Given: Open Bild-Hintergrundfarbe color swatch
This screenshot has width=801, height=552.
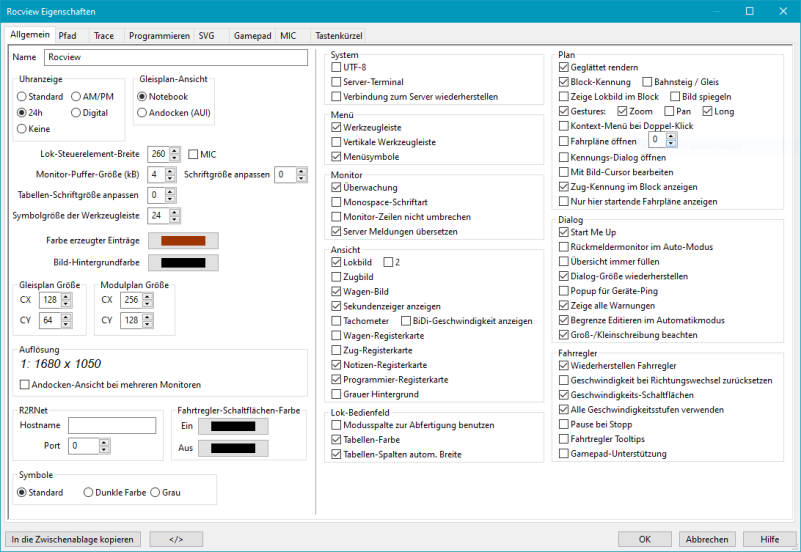Looking at the screenshot, I should (x=183, y=262).
